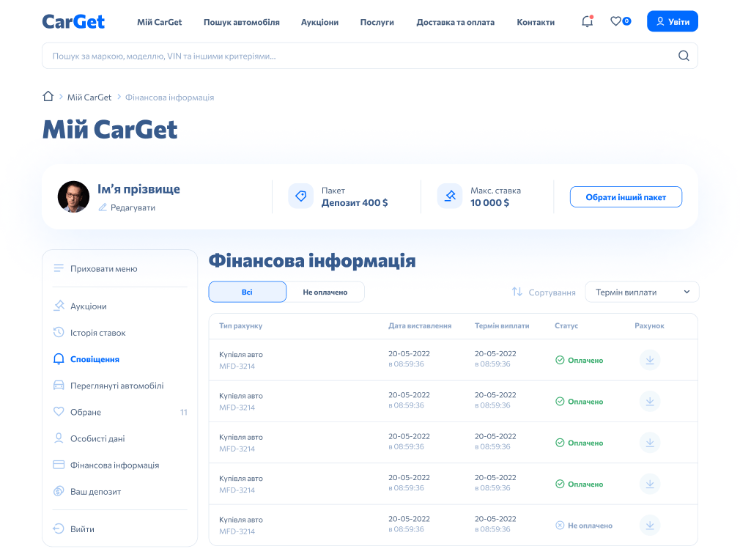Collapse sidebar with Приховати меню
This screenshot has height=560, width=740.
tap(103, 269)
